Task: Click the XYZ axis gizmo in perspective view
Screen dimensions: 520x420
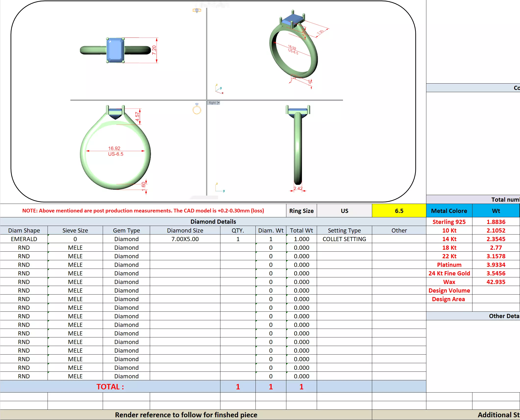Action: tap(219, 89)
